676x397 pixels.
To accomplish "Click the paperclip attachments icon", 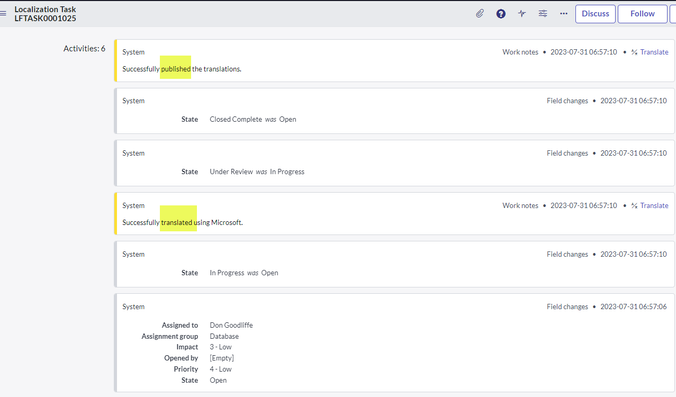I will (480, 14).
